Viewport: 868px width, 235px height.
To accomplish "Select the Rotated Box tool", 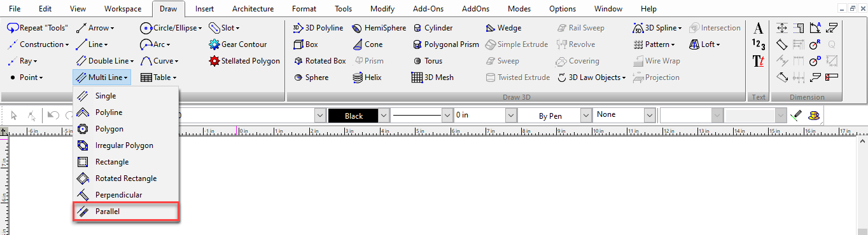I will pyautogui.click(x=319, y=61).
